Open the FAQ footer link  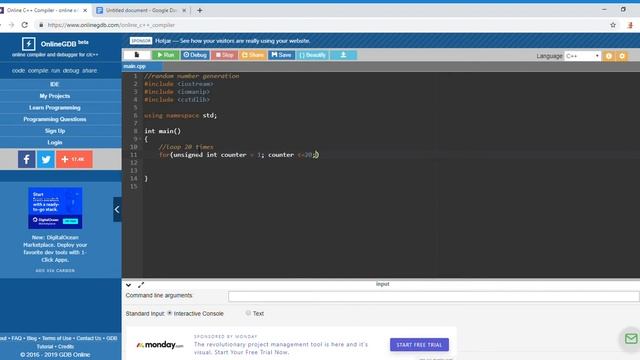(x=16, y=338)
